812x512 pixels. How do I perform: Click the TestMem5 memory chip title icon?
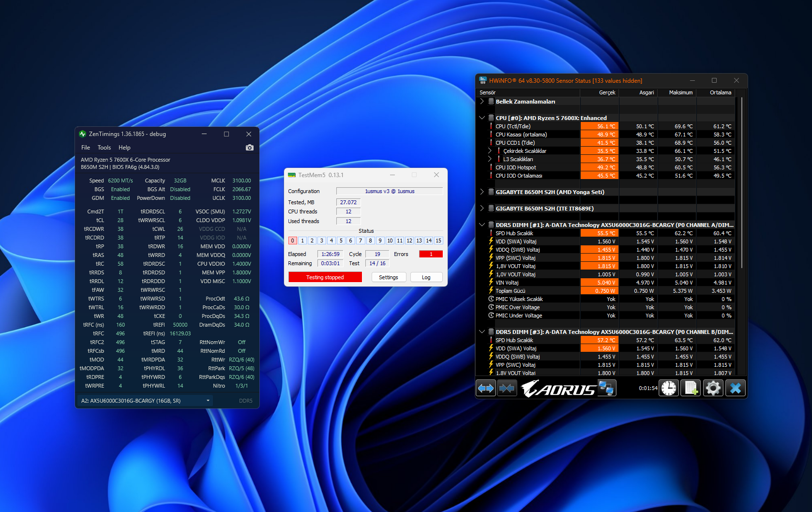[292, 175]
